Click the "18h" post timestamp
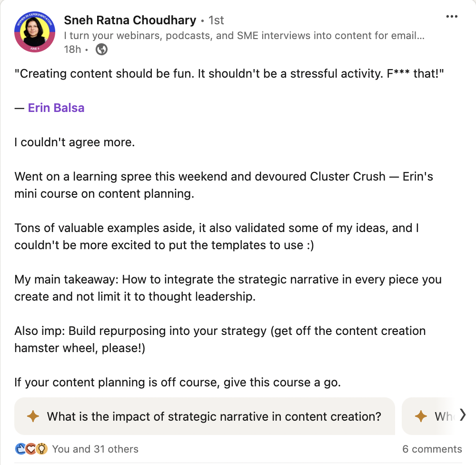The height and width of the screenshot is (465, 476). tap(72, 49)
